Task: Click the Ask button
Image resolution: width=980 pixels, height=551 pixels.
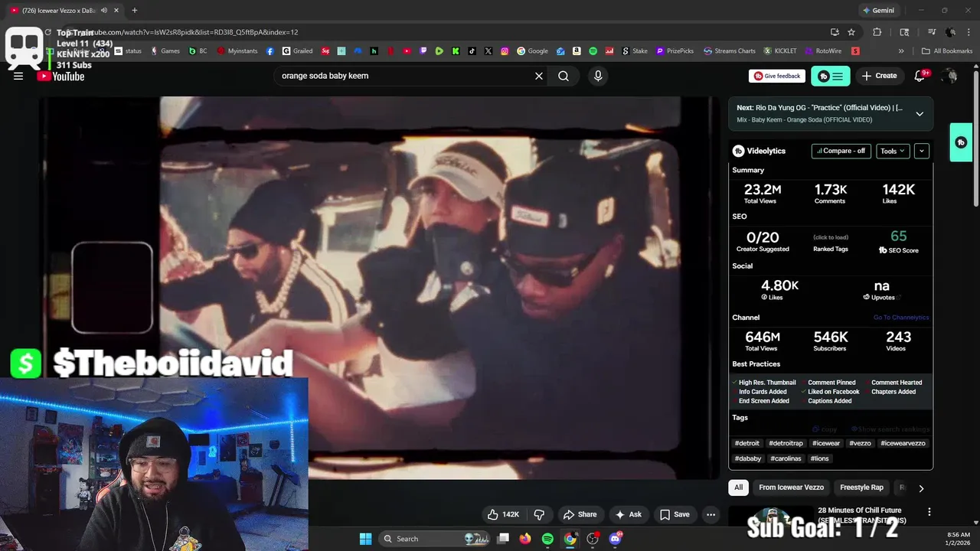Action: tap(628, 514)
